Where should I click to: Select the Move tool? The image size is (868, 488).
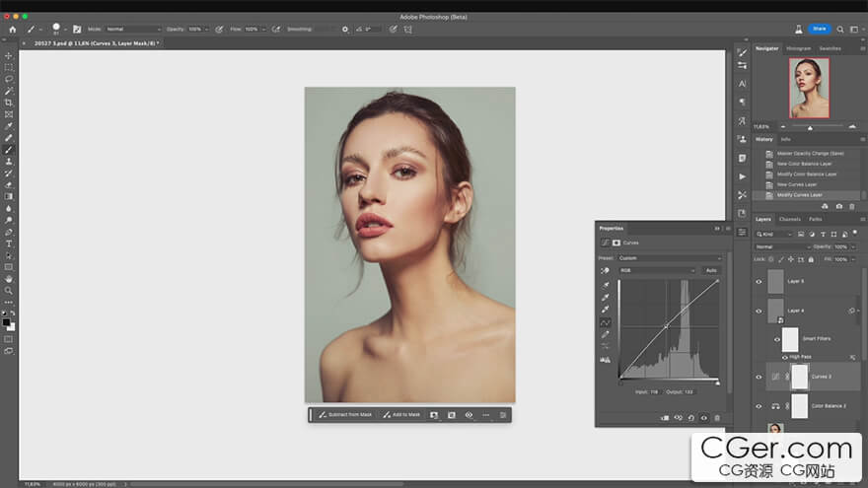(9, 55)
